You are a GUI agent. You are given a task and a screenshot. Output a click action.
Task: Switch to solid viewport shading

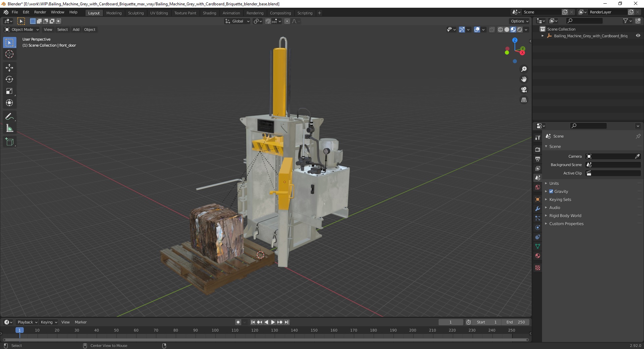(507, 30)
